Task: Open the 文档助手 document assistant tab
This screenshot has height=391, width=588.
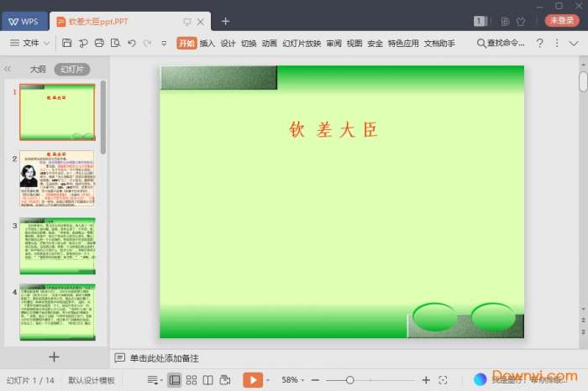Action: 439,44
